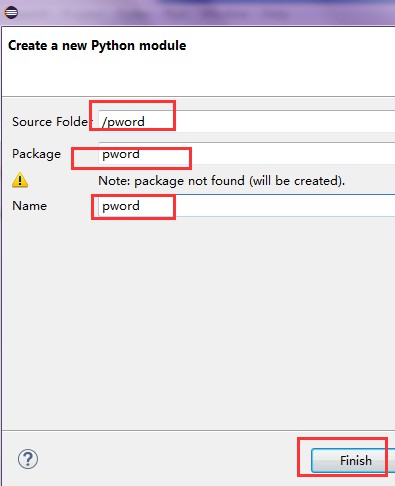The width and height of the screenshot is (395, 486).
Task: Click the far right end of Name field
Action: coord(388,206)
